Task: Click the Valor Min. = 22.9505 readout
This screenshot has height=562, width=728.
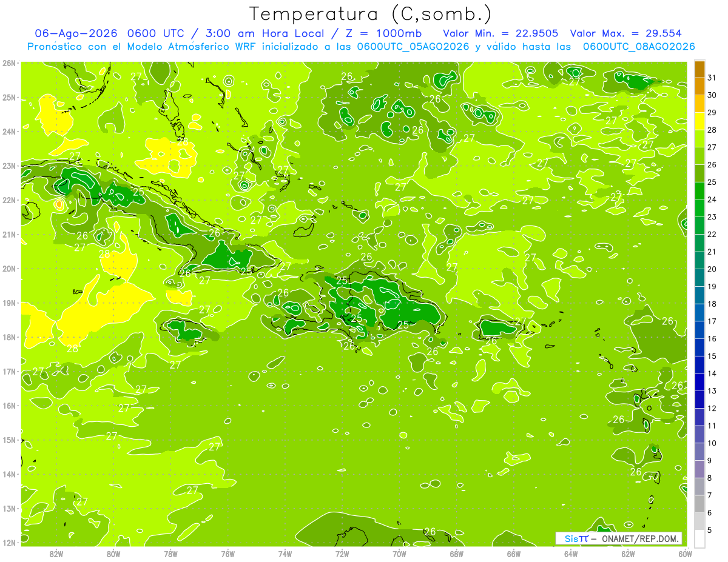Action: coord(500,33)
